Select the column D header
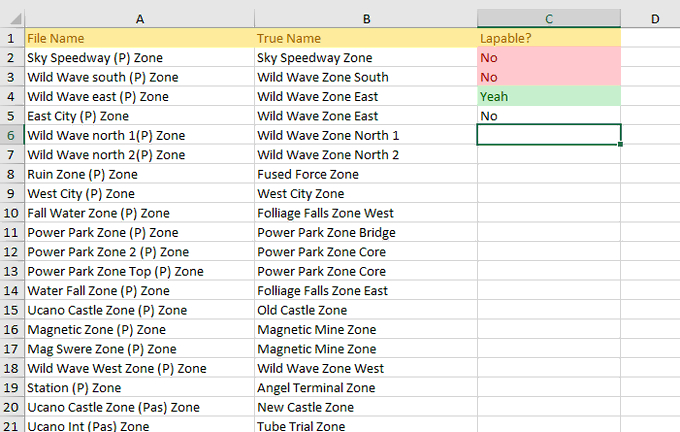Screen dimensions: 680x432 [651, 18]
